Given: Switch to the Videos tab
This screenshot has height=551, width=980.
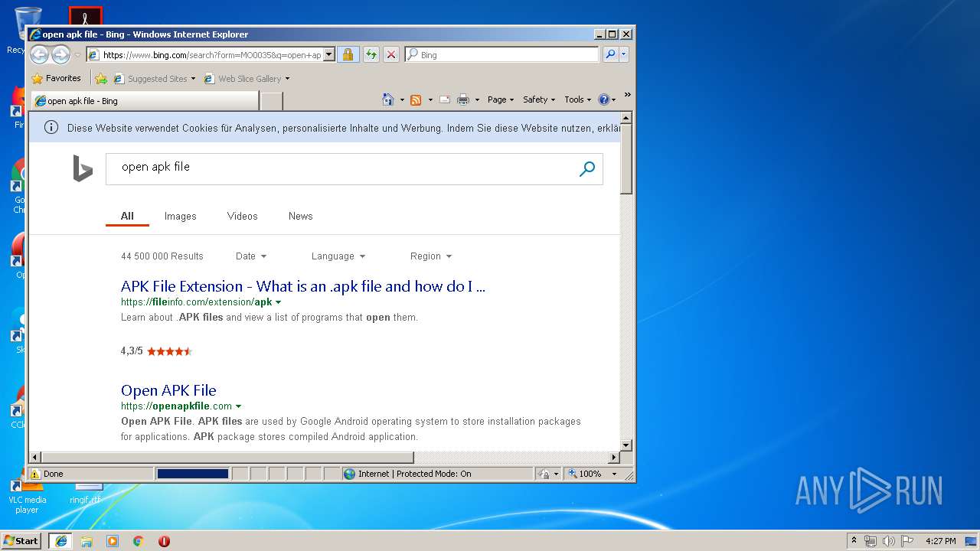Looking at the screenshot, I should pos(243,217).
